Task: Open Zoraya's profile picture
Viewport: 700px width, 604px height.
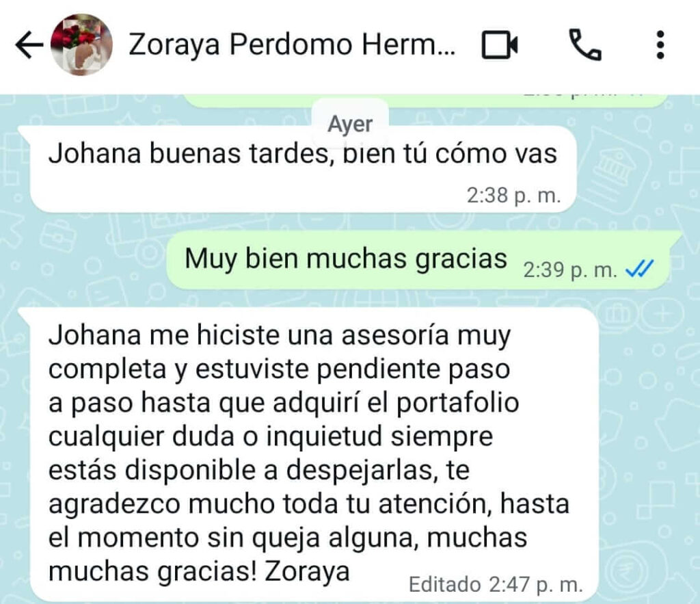Action: click(x=81, y=44)
